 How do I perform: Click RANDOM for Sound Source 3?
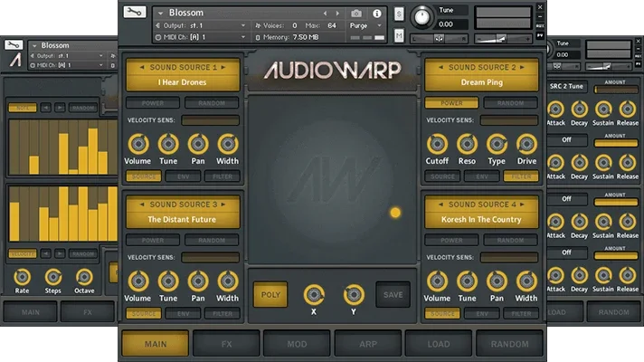tap(212, 241)
